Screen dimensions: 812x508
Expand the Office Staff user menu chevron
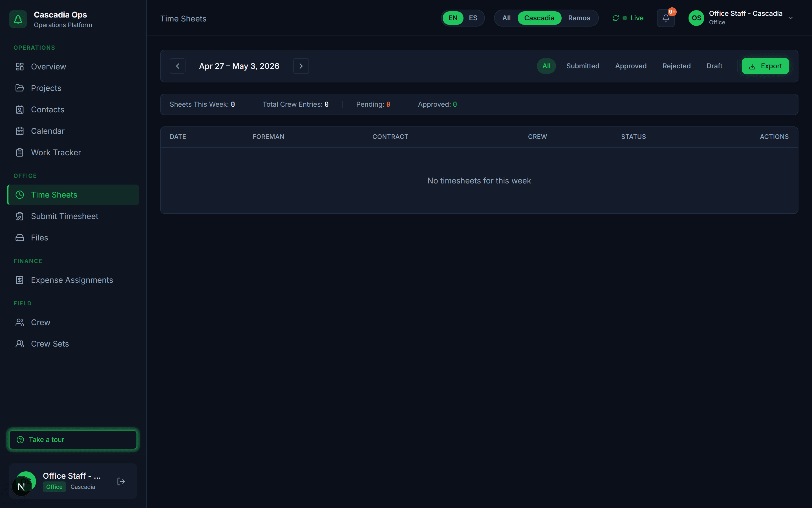pyautogui.click(x=791, y=18)
